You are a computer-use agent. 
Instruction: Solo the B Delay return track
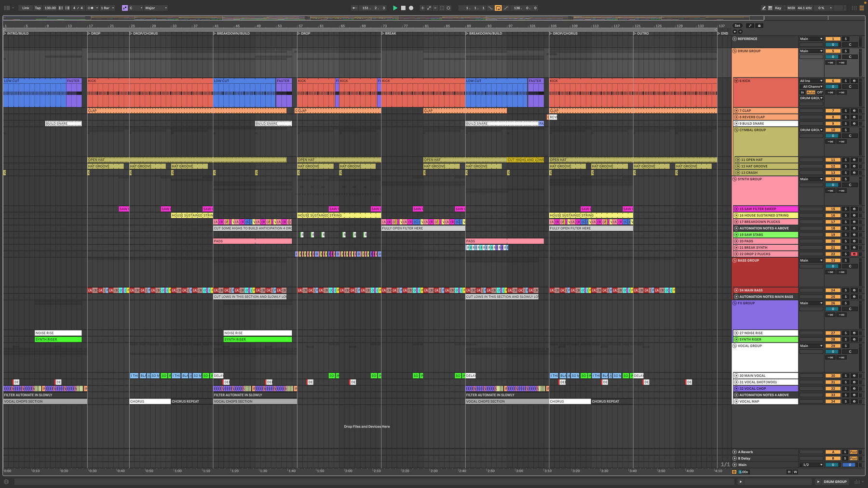845,459
